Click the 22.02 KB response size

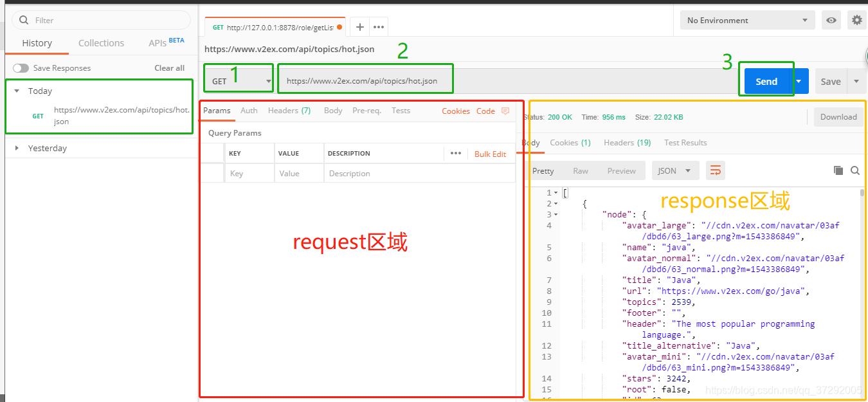pyautogui.click(x=668, y=117)
